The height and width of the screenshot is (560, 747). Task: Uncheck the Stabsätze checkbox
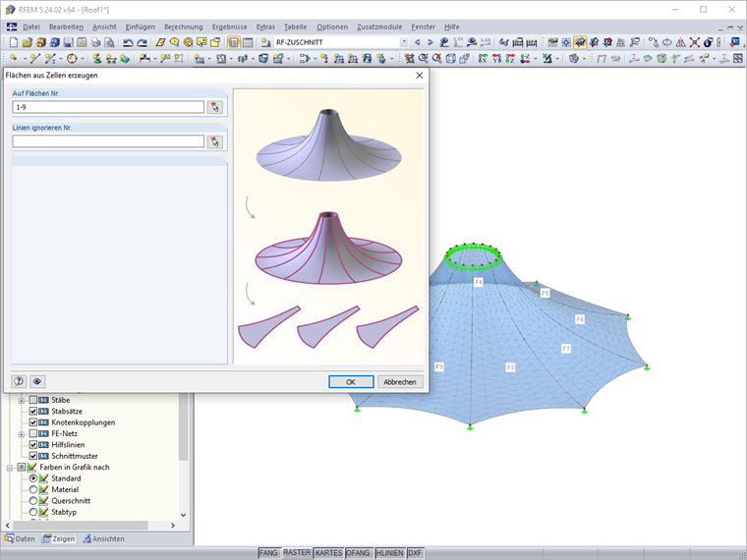[x=32, y=411]
